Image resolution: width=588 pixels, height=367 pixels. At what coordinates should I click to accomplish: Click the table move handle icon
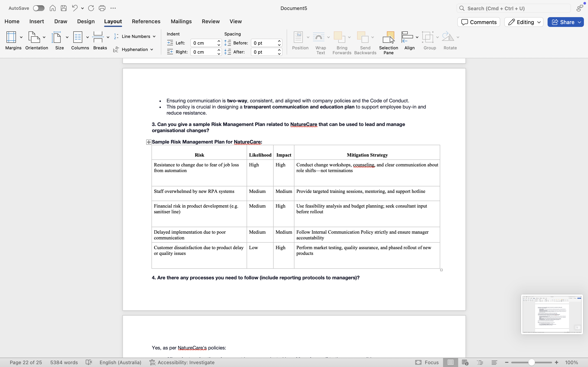[x=149, y=142]
